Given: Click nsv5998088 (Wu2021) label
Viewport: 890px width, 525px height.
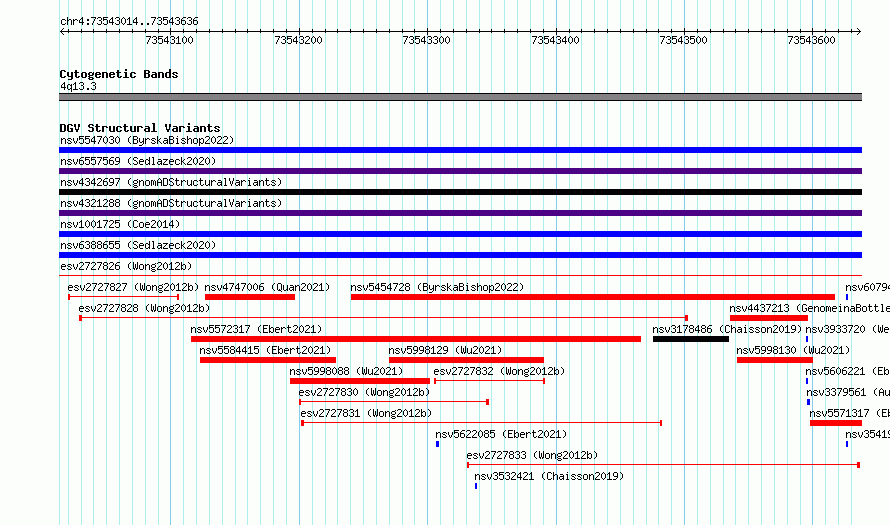Looking at the screenshot, I should pyautogui.click(x=346, y=371).
